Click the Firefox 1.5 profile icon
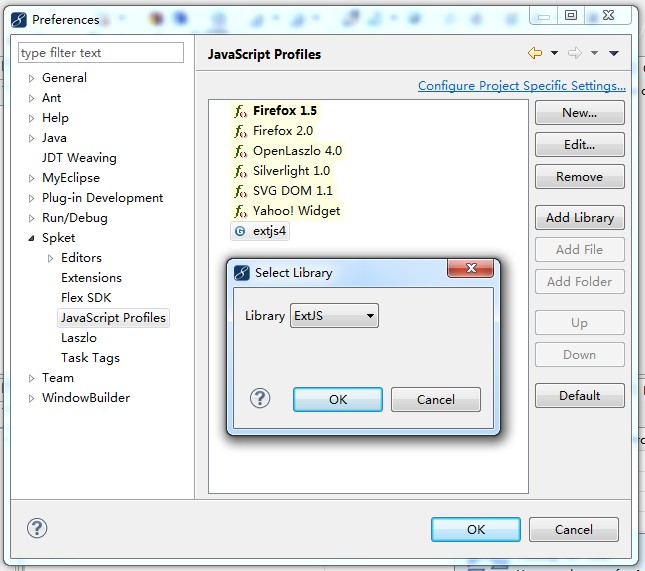This screenshot has height=571, width=645. tap(241, 111)
